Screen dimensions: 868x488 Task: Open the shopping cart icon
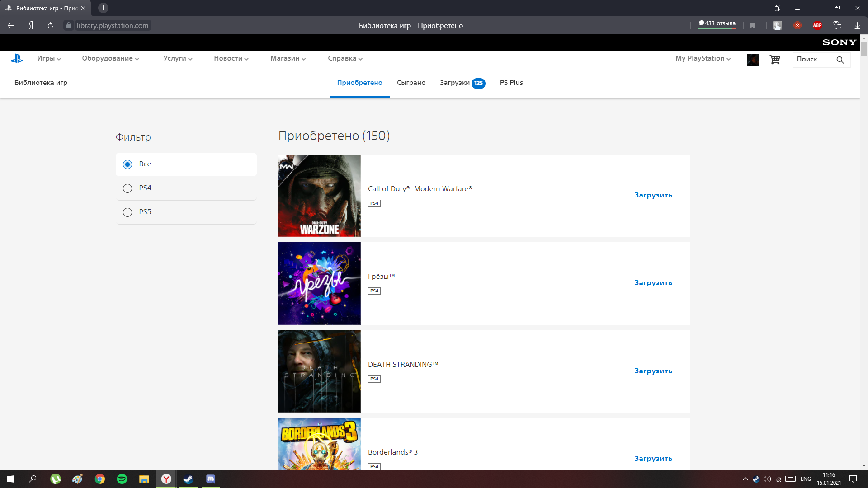(775, 60)
